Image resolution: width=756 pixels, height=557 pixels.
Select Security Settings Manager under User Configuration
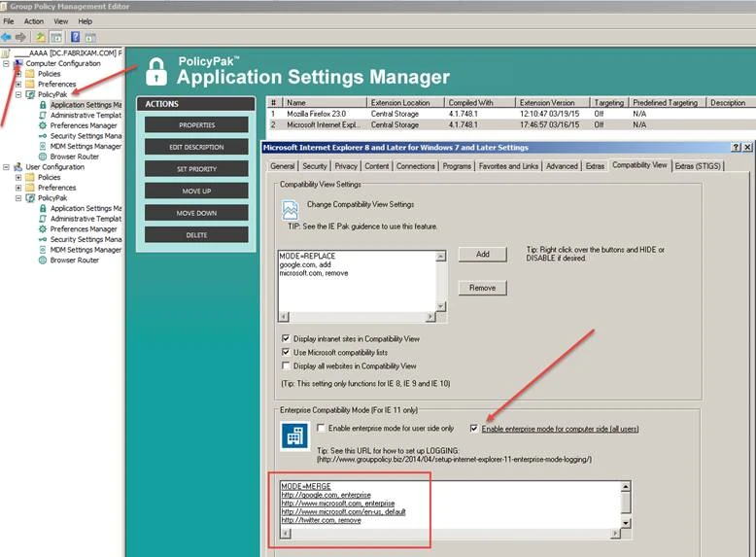tap(86, 239)
